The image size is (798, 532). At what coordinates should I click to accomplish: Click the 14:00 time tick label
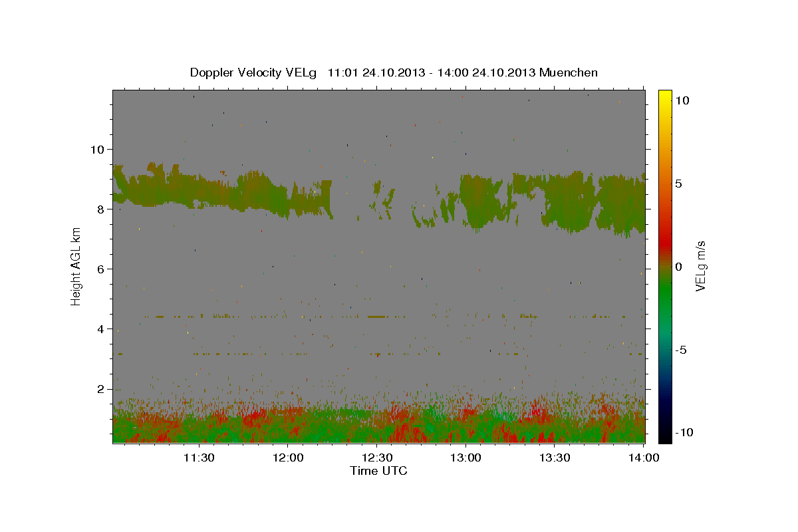644,458
